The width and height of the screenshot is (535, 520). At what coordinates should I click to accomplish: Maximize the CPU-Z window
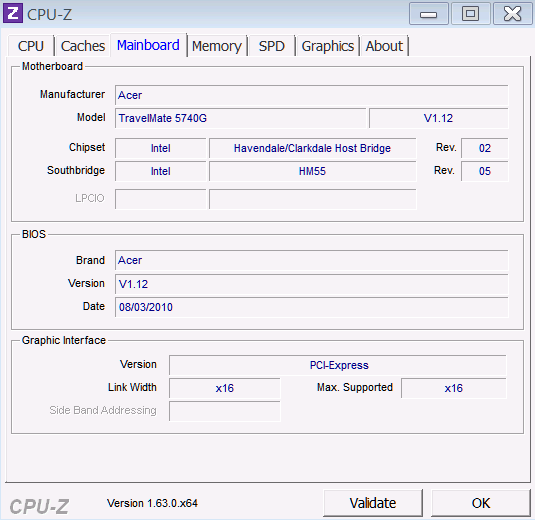(471, 14)
